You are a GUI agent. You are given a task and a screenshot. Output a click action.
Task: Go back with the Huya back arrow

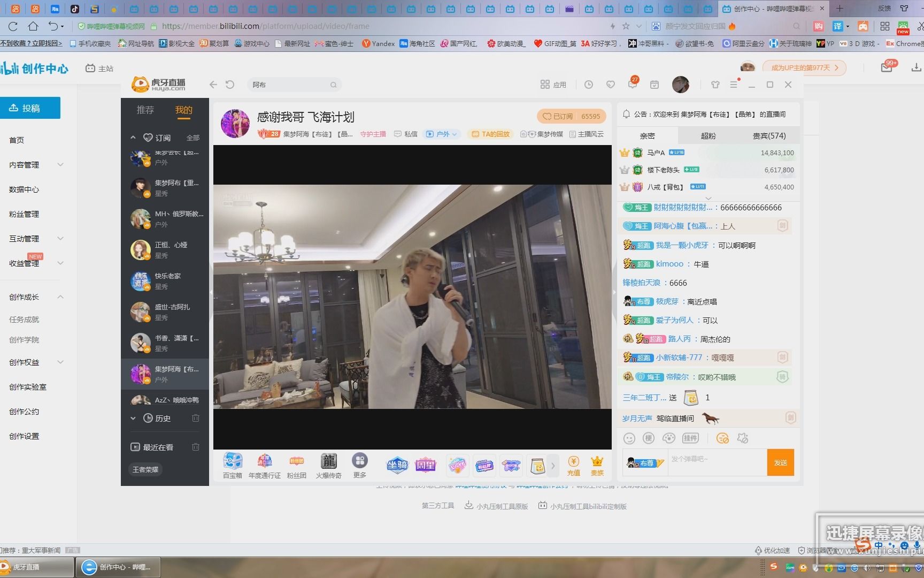[213, 85]
